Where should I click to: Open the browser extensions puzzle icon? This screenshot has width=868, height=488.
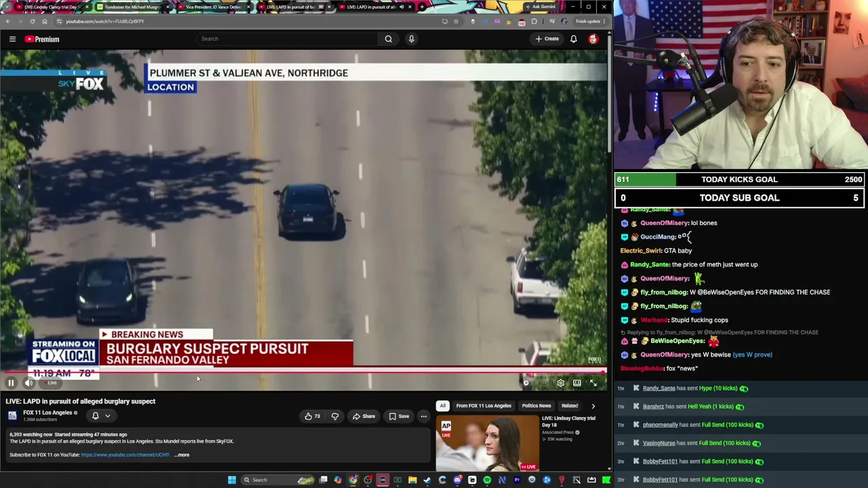tap(534, 22)
